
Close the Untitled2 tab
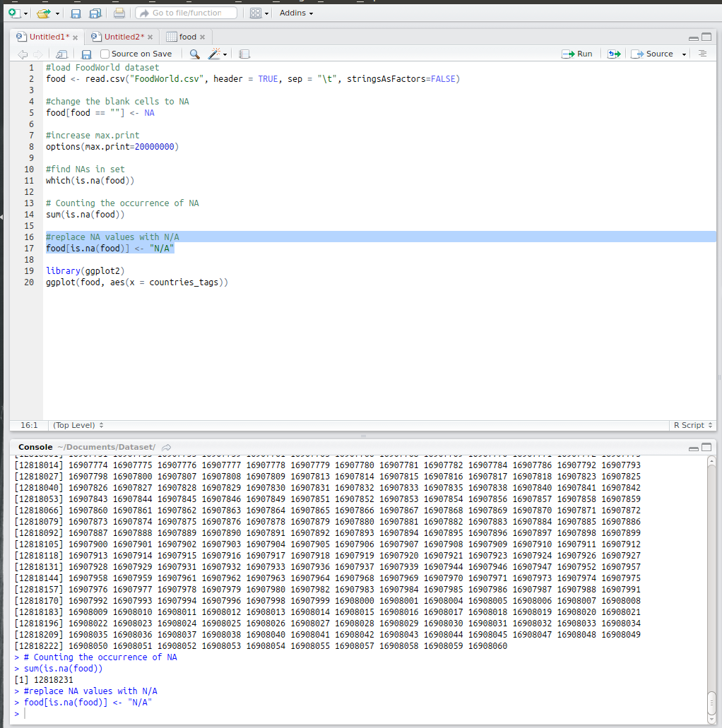(150, 37)
